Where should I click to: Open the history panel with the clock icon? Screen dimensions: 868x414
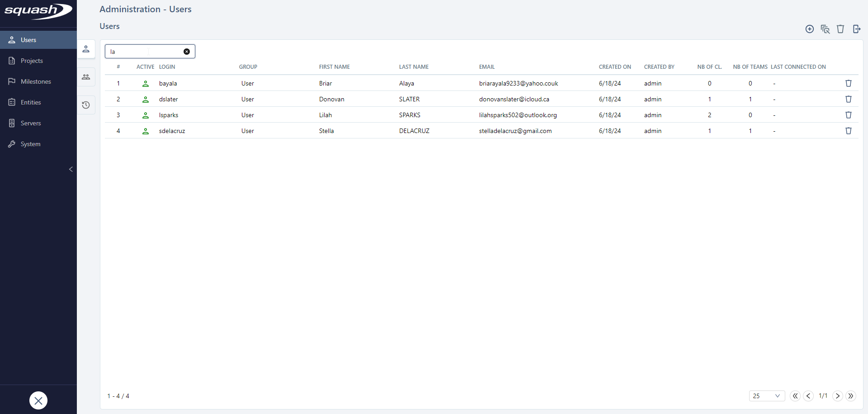(86, 105)
